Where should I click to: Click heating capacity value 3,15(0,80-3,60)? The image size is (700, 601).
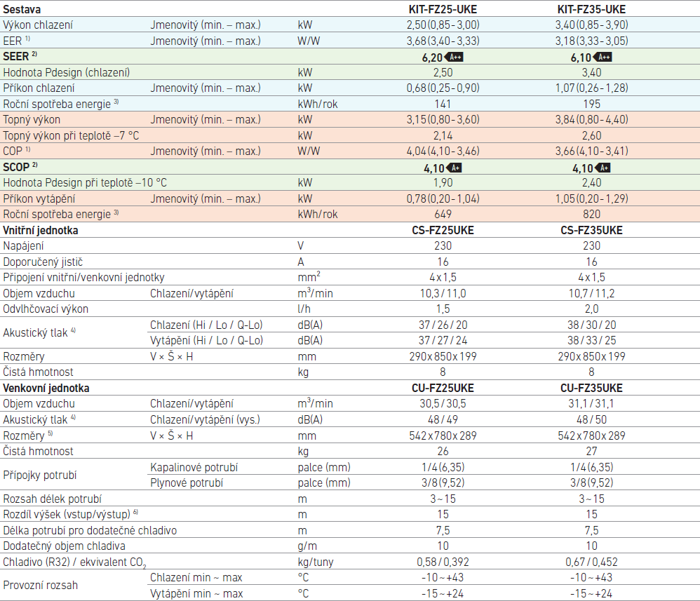click(x=443, y=120)
